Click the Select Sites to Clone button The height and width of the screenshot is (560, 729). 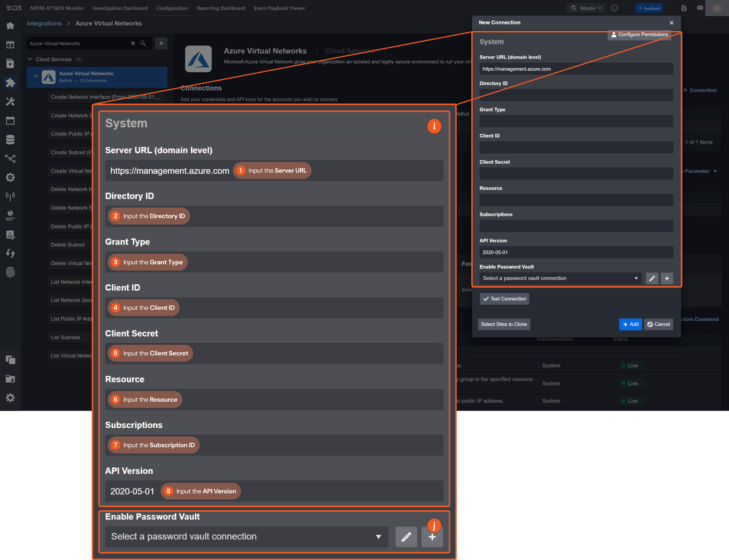point(504,324)
